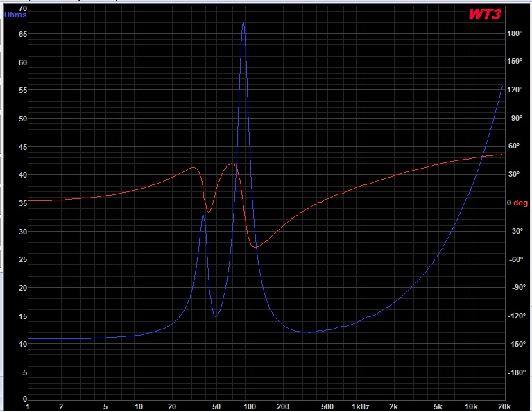Screen dimensions: 532x412
Task: Click the red WT3 logo
Action: [x=485, y=15]
